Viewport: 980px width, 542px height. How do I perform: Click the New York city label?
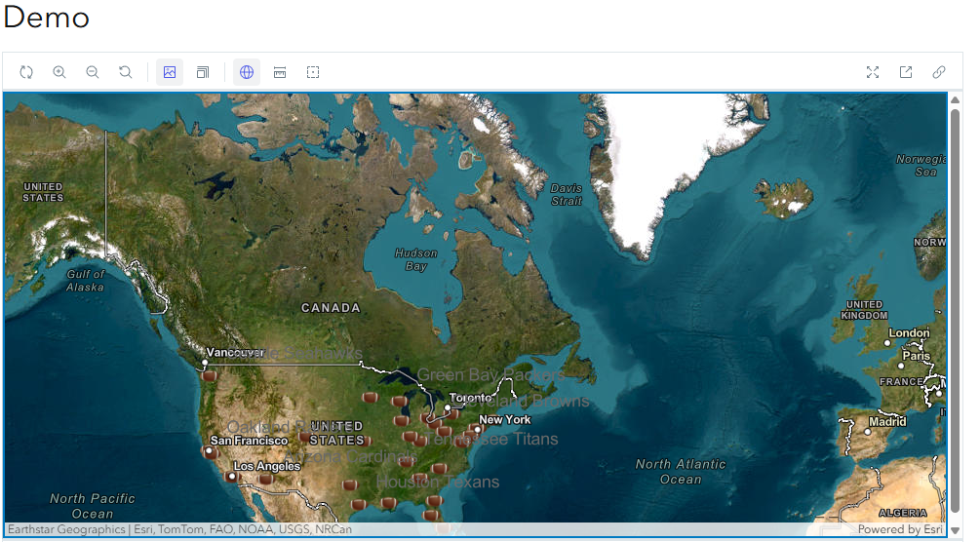point(504,419)
